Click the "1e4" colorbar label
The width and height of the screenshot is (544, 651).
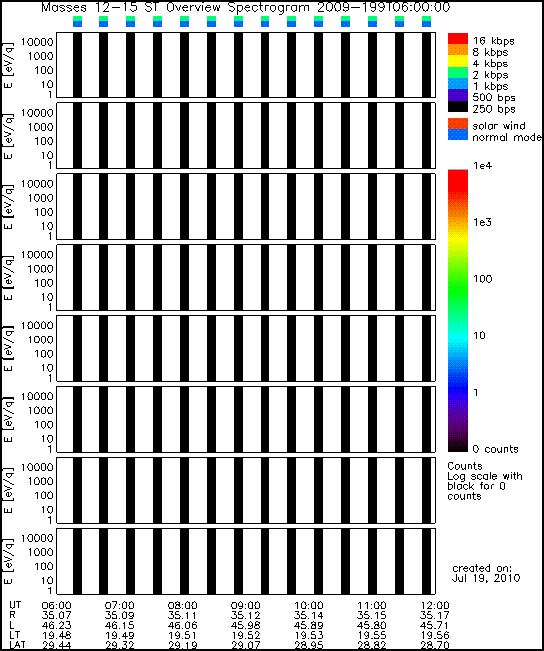[483, 166]
